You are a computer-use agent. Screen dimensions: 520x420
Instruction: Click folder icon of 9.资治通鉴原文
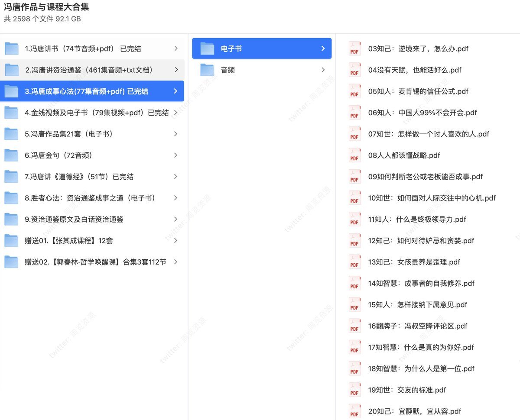12,219
